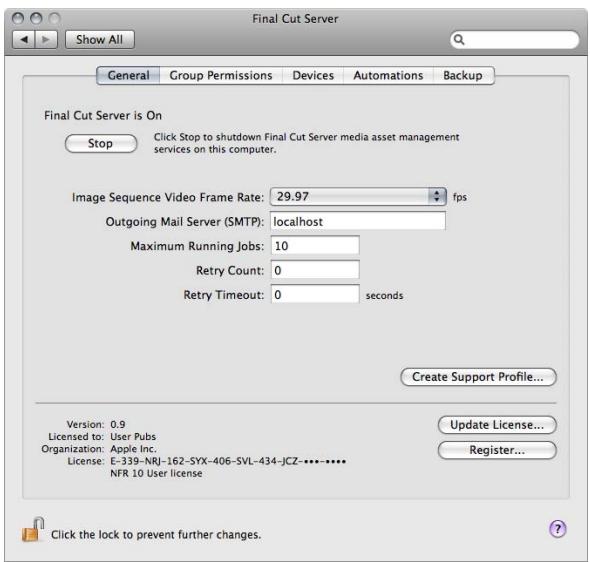
Task: Open the Automations tab
Action: click(x=388, y=76)
